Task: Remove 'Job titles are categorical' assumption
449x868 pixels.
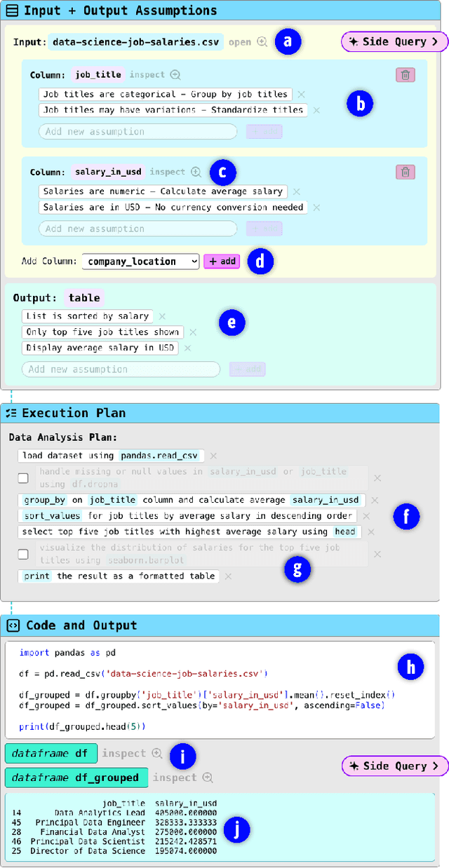Action: point(301,94)
